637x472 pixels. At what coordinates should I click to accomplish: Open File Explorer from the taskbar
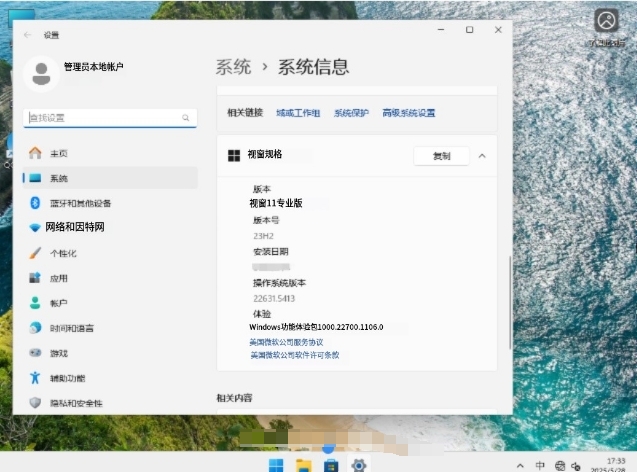click(x=303, y=466)
